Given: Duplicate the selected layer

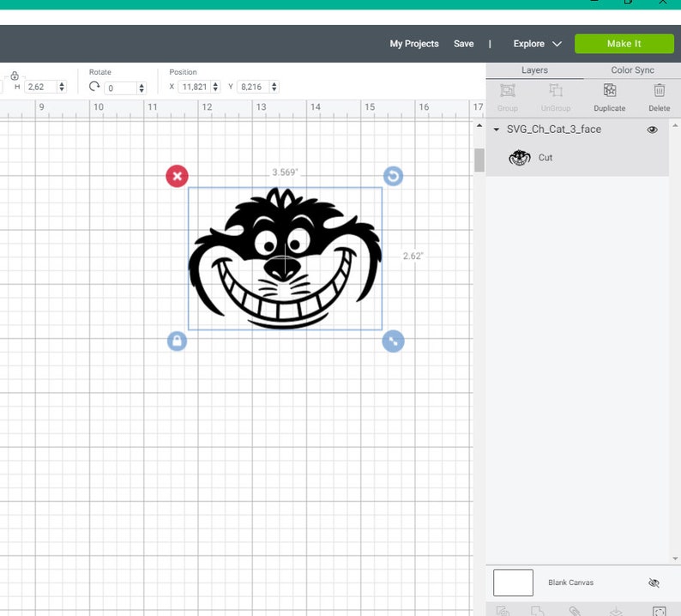Looking at the screenshot, I should (x=610, y=90).
